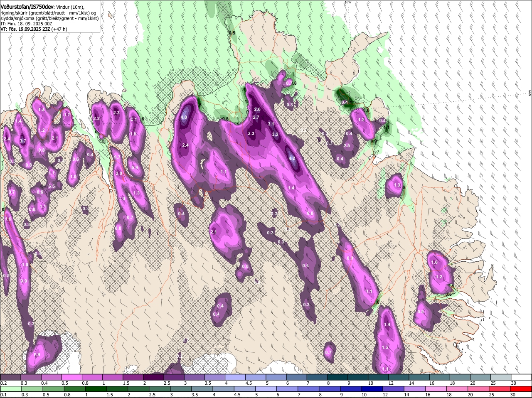This screenshot has width=532, height=398.
Task: Select the pale grey swatch between 25 and 30 in the upper legend
Action: point(500,377)
